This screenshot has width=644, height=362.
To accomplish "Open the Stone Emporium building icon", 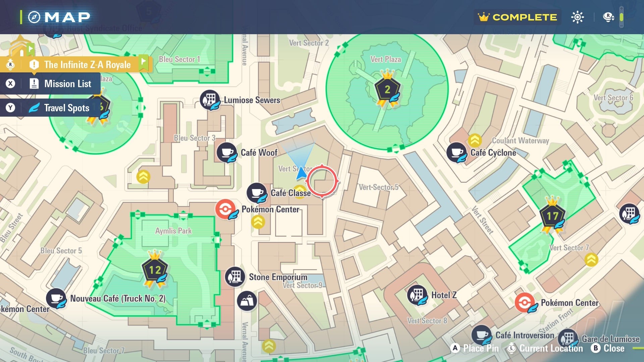I will pyautogui.click(x=235, y=277).
